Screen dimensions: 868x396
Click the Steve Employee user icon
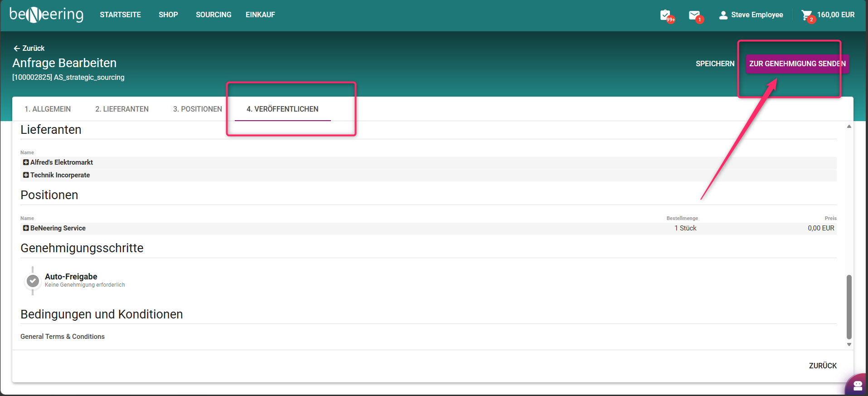pos(723,15)
